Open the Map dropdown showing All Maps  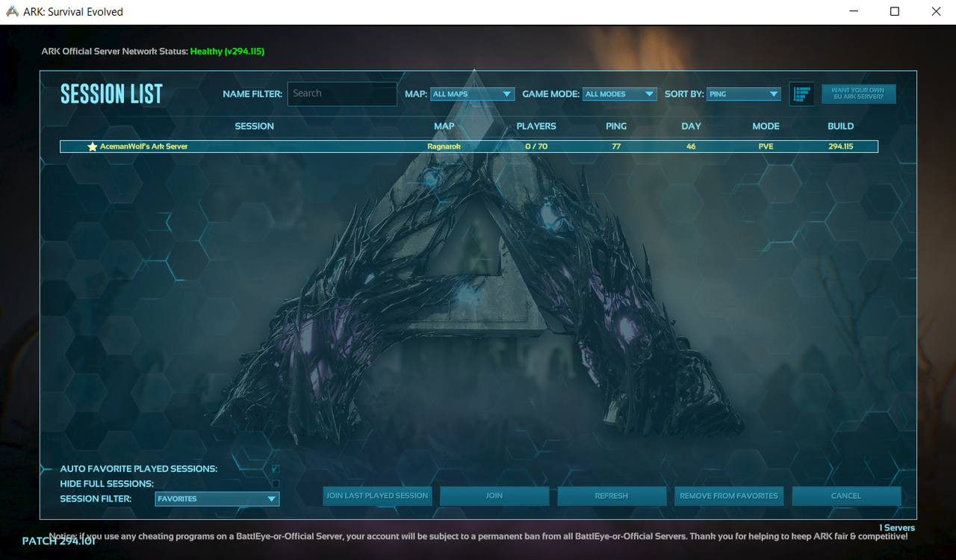point(473,94)
